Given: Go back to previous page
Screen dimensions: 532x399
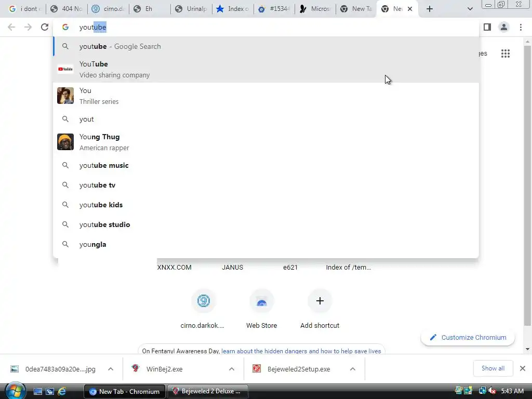Looking at the screenshot, I should 11,27.
